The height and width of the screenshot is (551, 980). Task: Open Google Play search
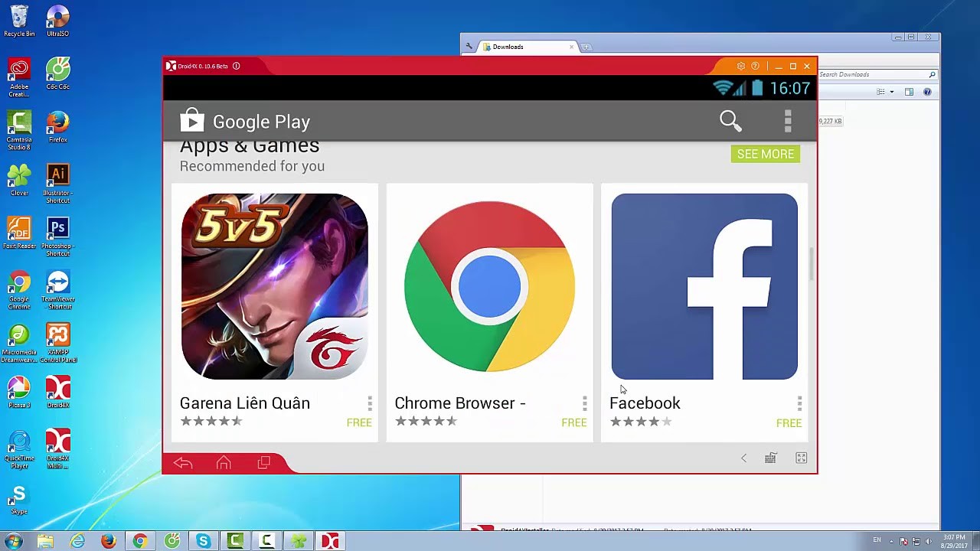[730, 121]
